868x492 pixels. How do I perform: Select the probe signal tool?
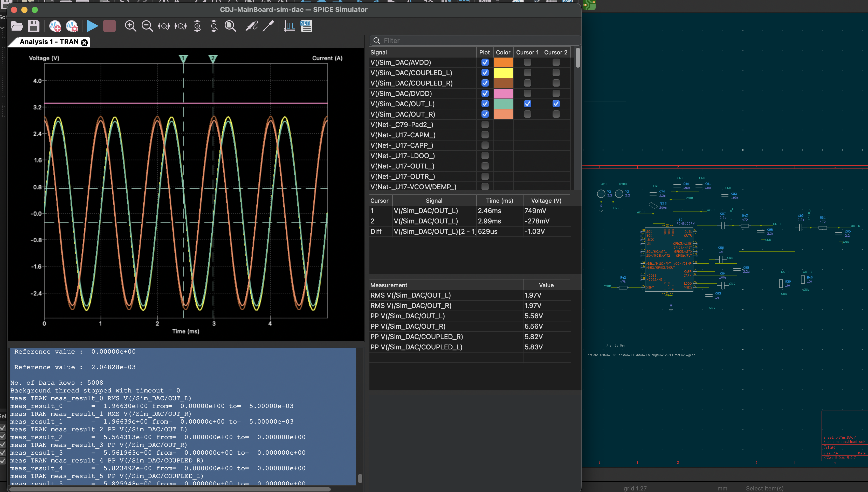(x=252, y=26)
